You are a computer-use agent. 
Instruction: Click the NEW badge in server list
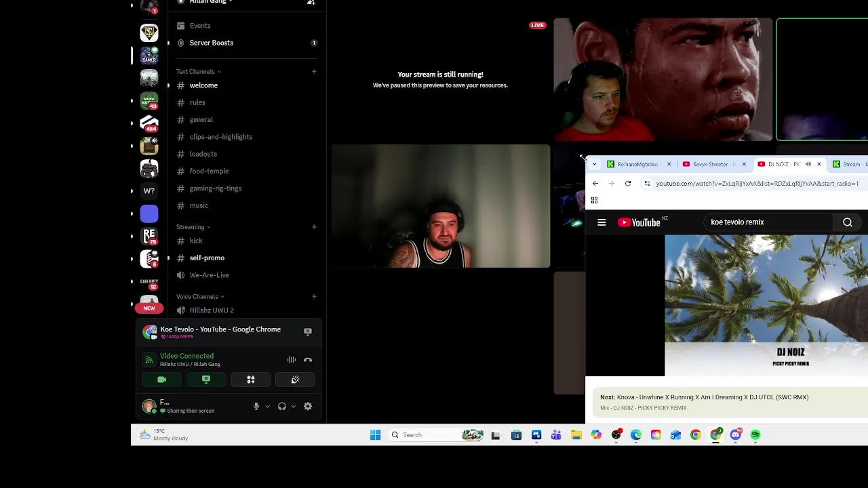(x=149, y=308)
